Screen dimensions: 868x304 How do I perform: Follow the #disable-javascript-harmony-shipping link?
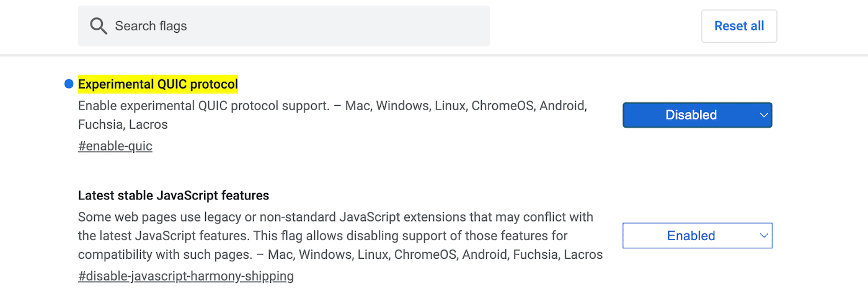point(186,276)
